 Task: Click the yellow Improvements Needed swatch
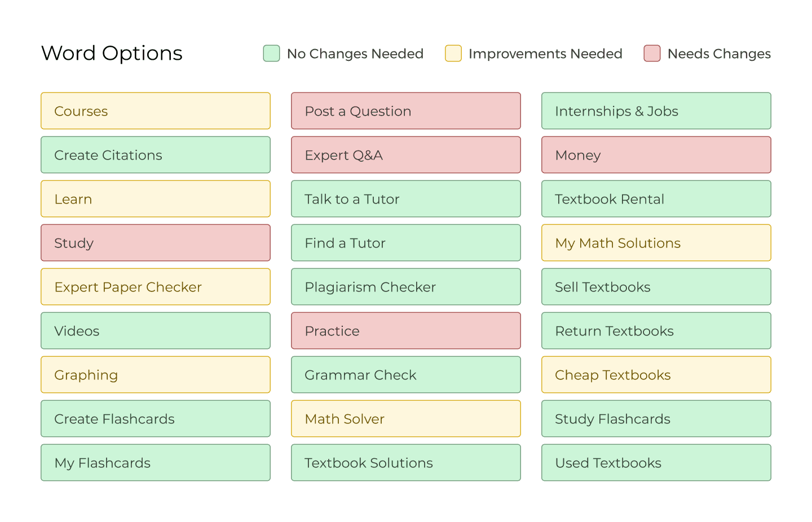(453, 54)
